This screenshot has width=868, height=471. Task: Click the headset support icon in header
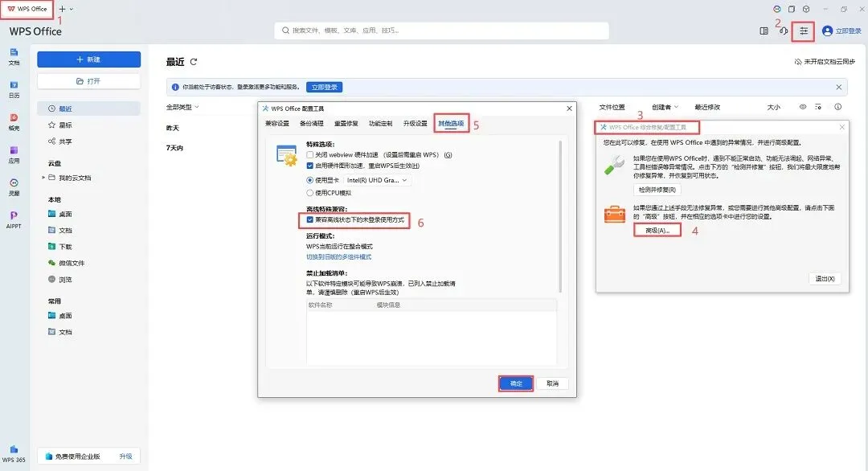coord(784,31)
